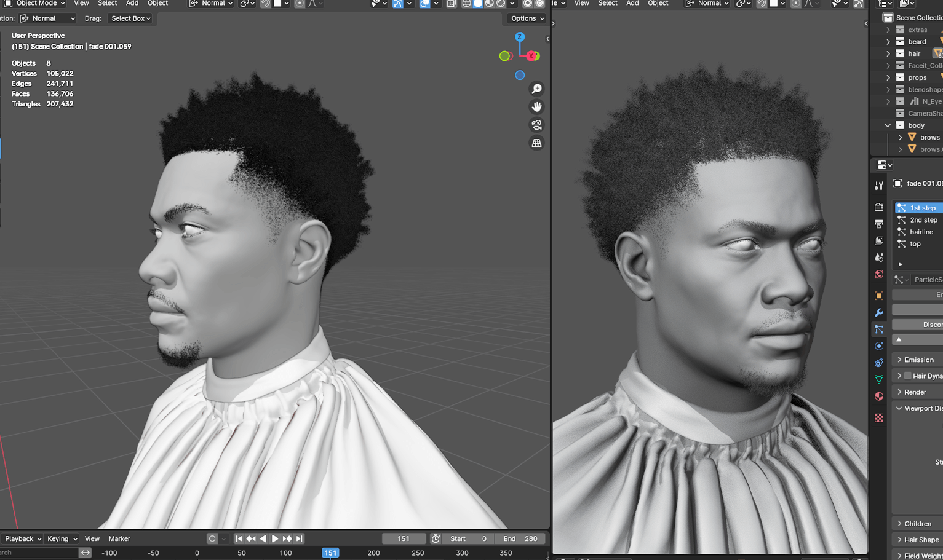Screen dimensions: 943x560
Task: Click the End frame field
Action: (520, 538)
